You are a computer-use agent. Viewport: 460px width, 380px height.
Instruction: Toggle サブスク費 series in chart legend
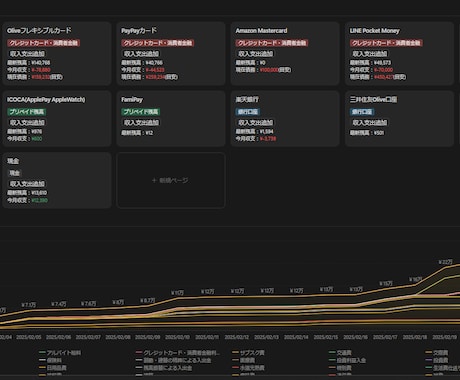[x=248, y=353]
